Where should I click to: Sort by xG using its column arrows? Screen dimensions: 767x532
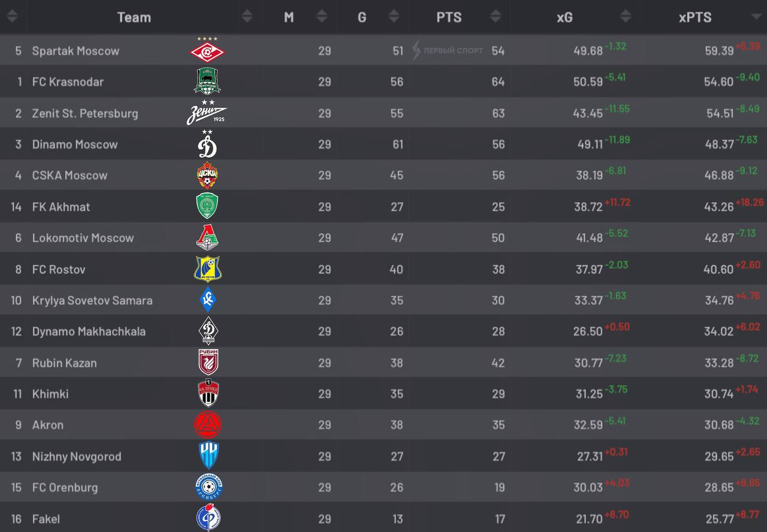(626, 17)
